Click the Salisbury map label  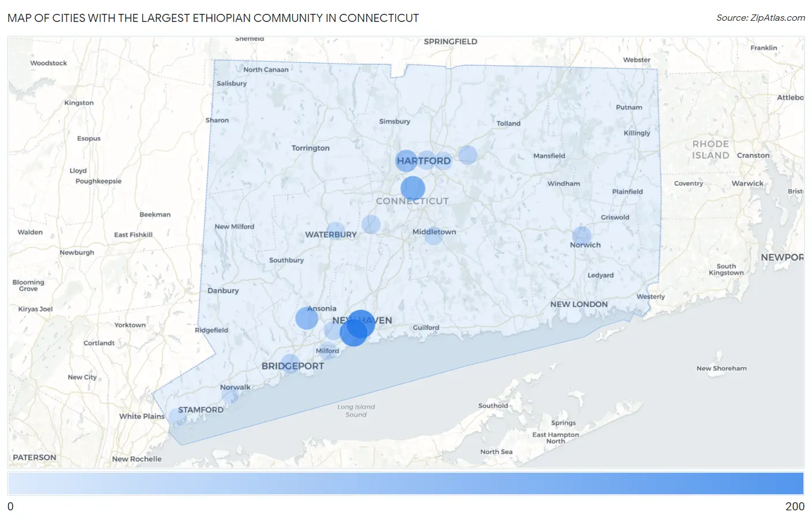click(232, 84)
